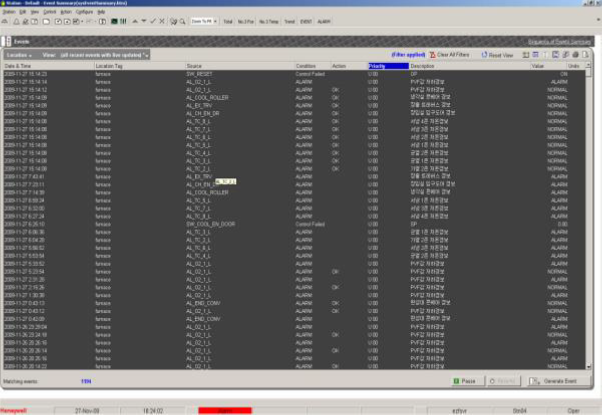
Task: Click the event list scroll up arrow
Action: click(589, 66)
